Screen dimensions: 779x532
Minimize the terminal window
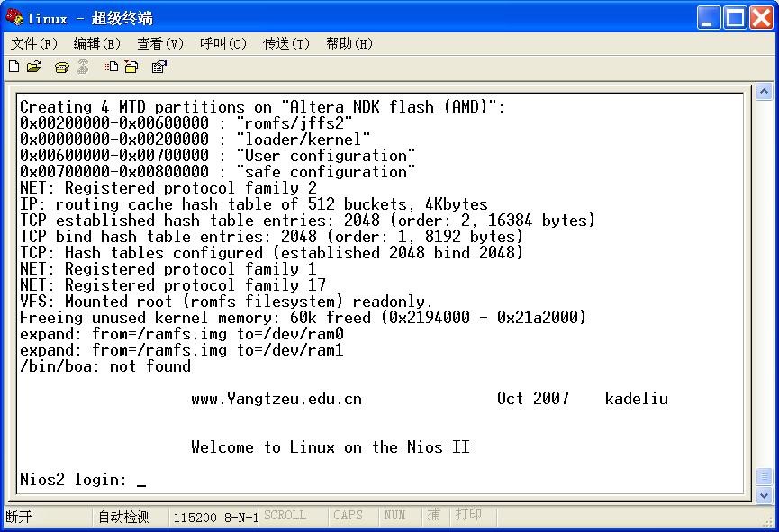pos(709,18)
